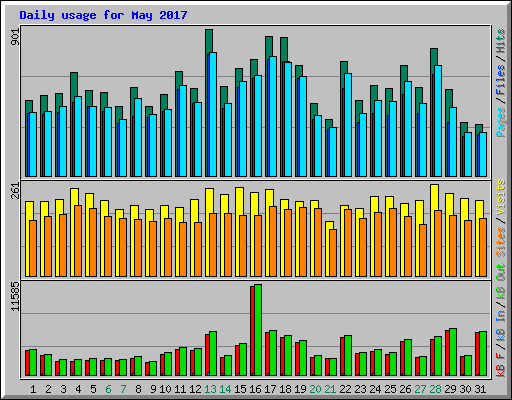Click the cyan Files bar for day 31
This screenshot has width=512, height=400.
(x=483, y=154)
